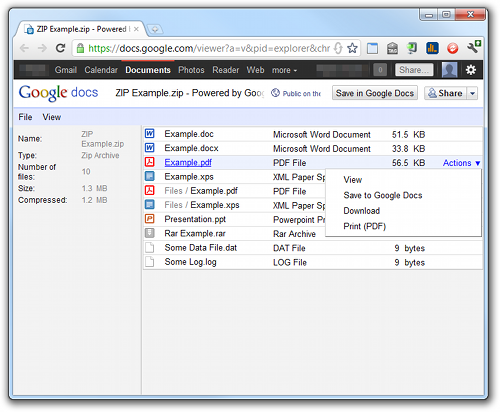Go to Photos in the Google bar
500x412 pixels.
tap(191, 70)
